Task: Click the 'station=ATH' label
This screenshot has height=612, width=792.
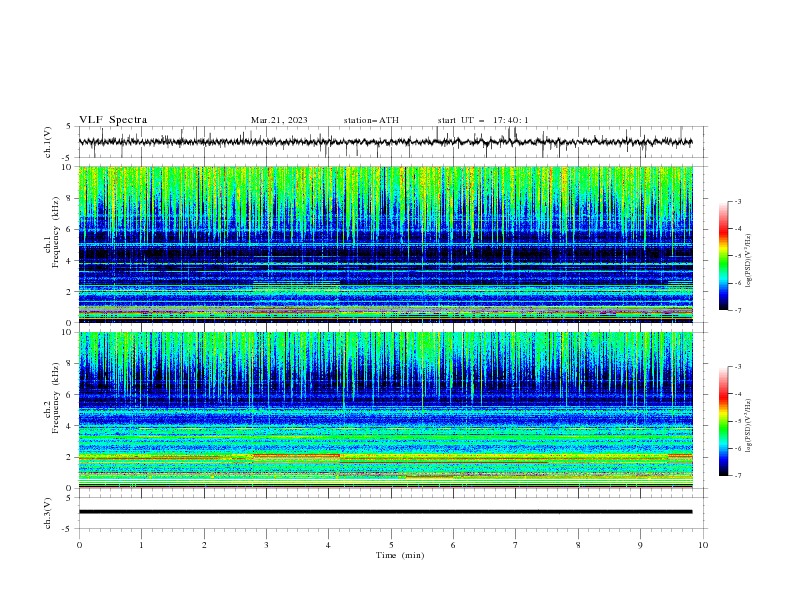Action: click(x=371, y=120)
